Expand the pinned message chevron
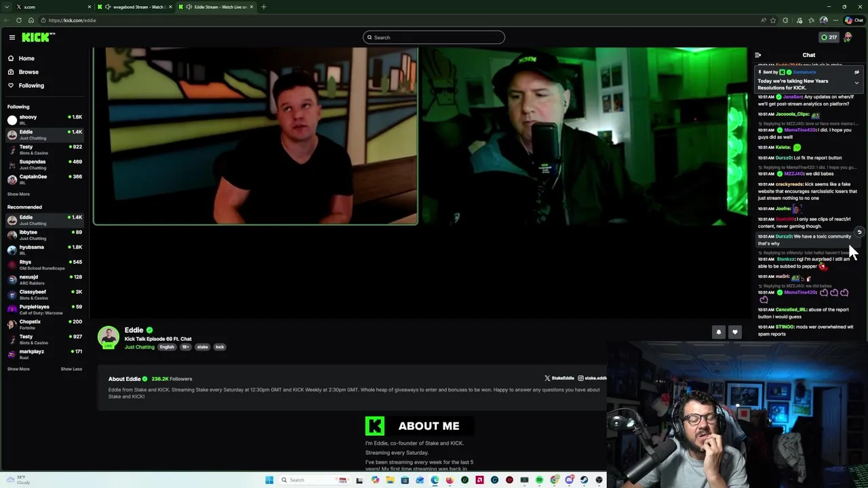This screenshot has height=488, width=868. pyautogui.click(x=856, y=83)
